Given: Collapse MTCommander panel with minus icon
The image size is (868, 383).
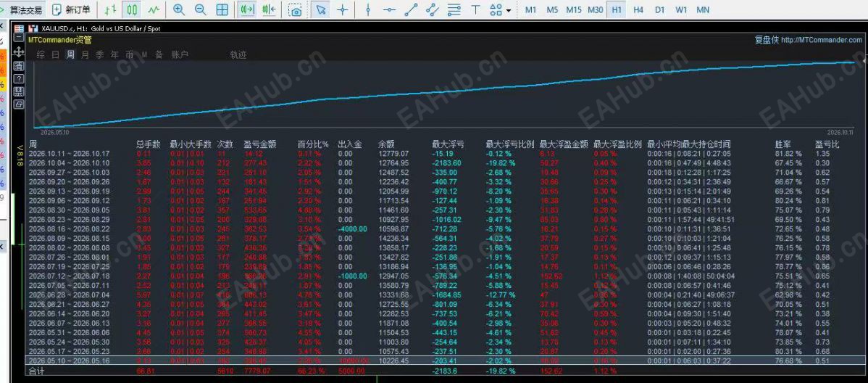Looking at the screenshot, I should (x=19, y=38).
